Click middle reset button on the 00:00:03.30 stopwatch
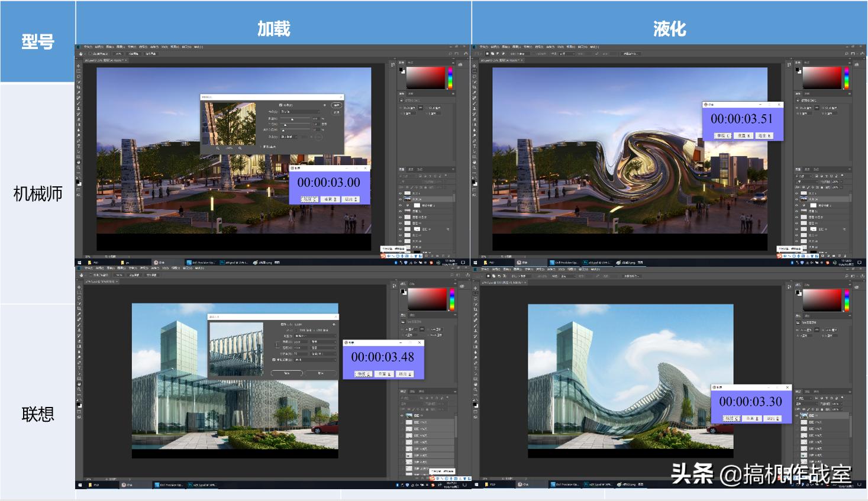 tap(751, 418)
